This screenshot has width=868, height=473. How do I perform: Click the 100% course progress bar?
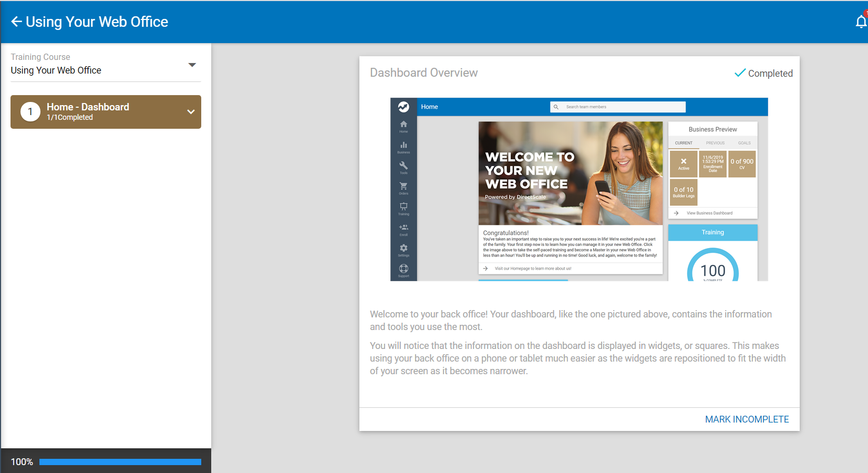click(x=120, y=462)
